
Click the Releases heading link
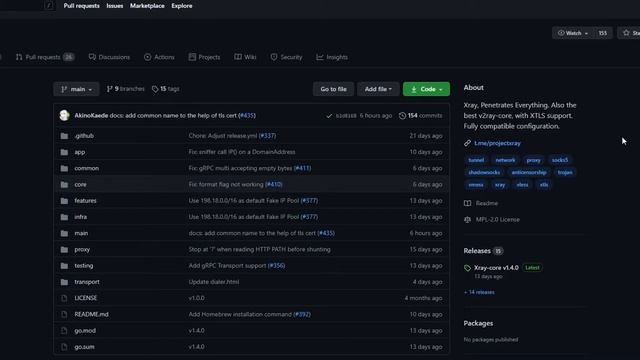[x=477, y=251]
